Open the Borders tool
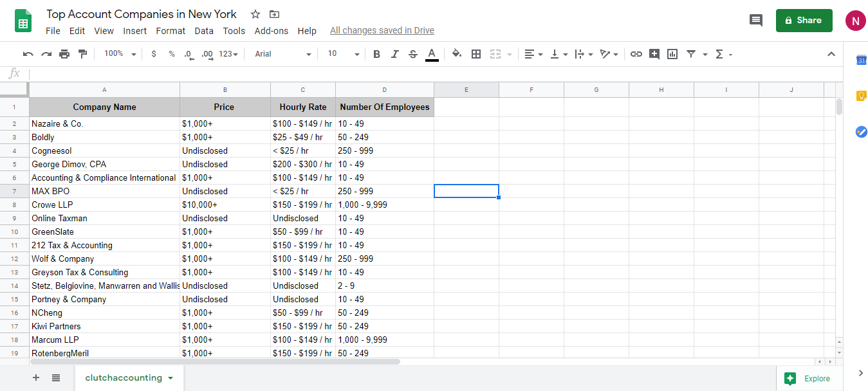The height and width of the screenshot is (391, 868). click(x=476, y=54)
